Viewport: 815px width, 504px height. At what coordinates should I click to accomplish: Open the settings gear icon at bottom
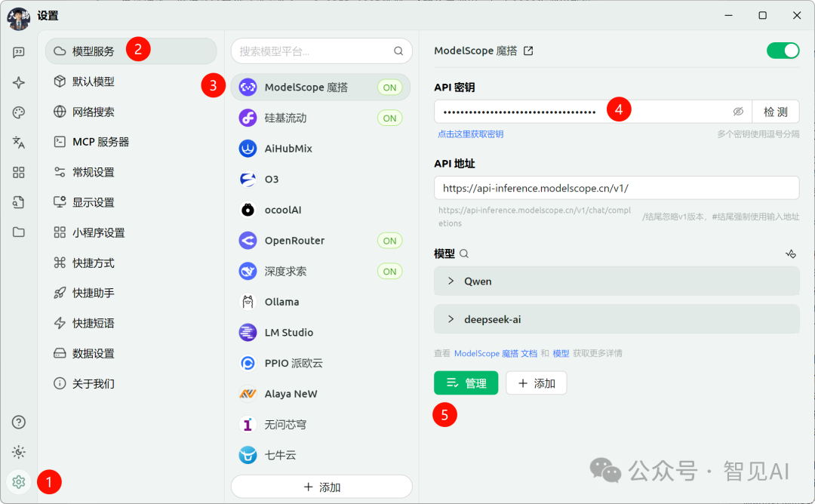pyautogui.click(x=19, y=482)
